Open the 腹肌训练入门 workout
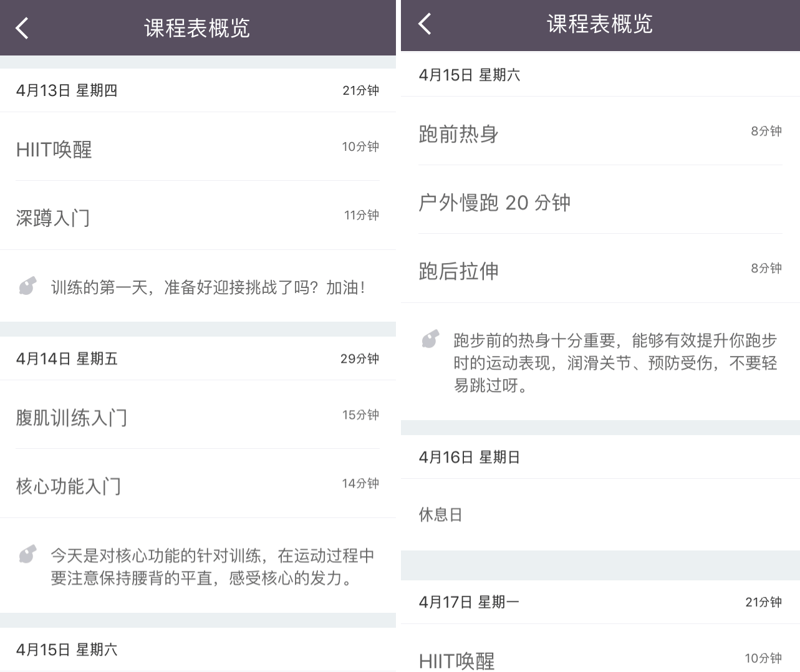This screenshot has height=672, width=800. [198, 415]
